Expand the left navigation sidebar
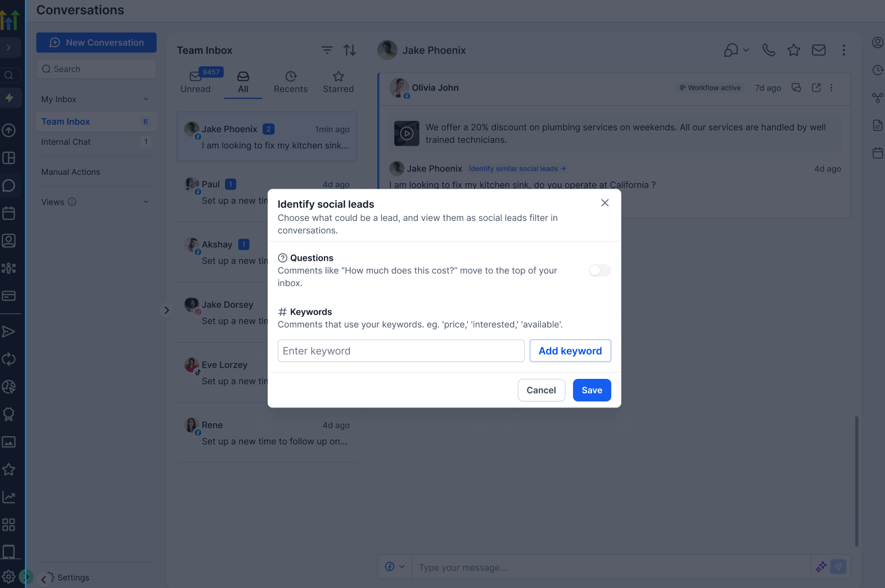The image size is (885, 588). point(9,48)
